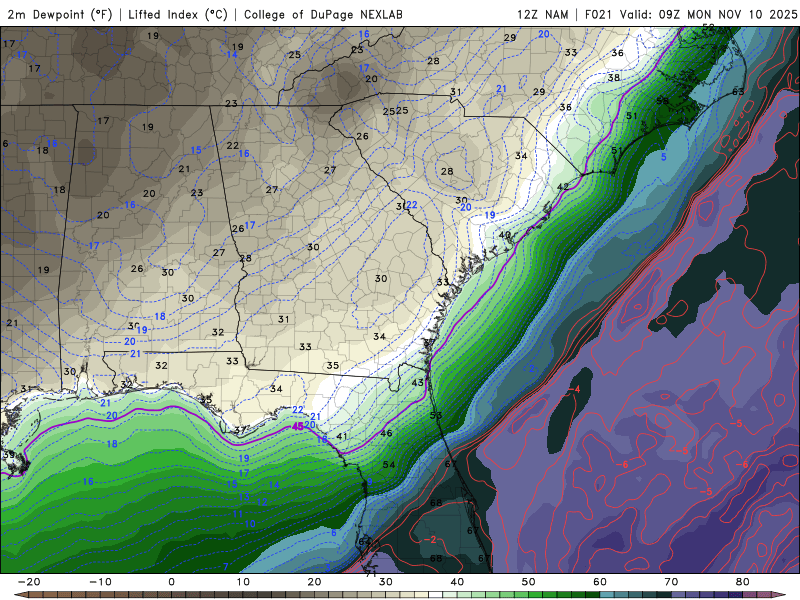Viewport: 800px width, 600px height.
Task: Click the '70' colorbar scale label
Action: click(671, 582)
